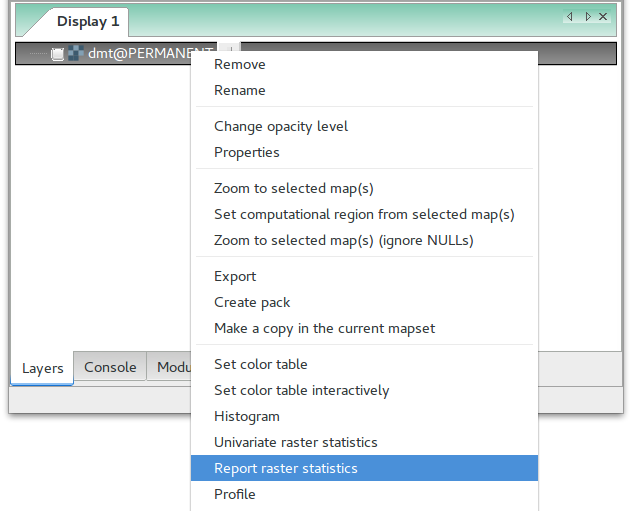Click the left arrow tab navigation icon
The image size is (631, 511).
569,16
